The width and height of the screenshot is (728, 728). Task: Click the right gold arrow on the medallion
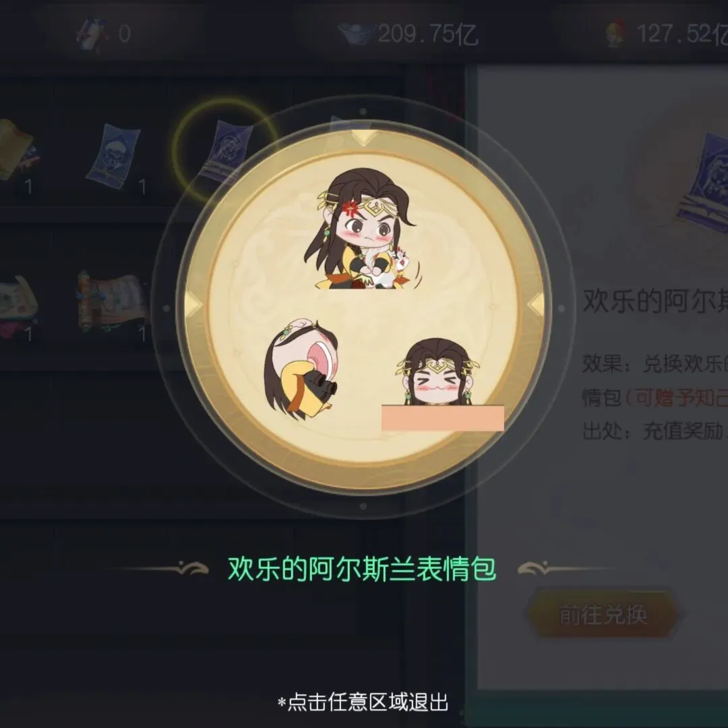(535, 305)
